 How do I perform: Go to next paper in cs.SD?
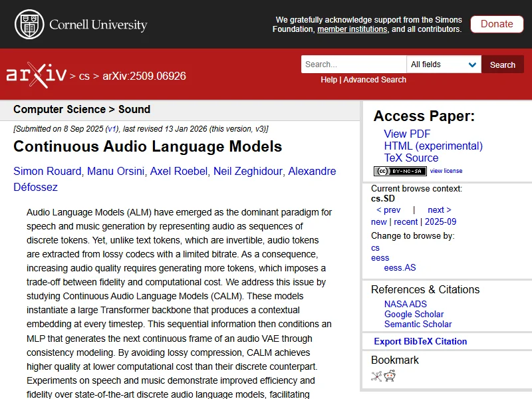click(439, 210)
